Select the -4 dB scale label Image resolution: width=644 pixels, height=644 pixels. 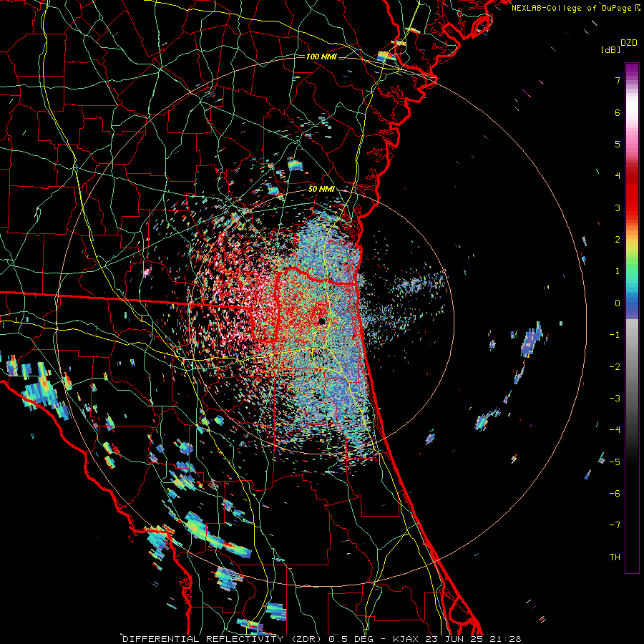(x=615, y=430)
